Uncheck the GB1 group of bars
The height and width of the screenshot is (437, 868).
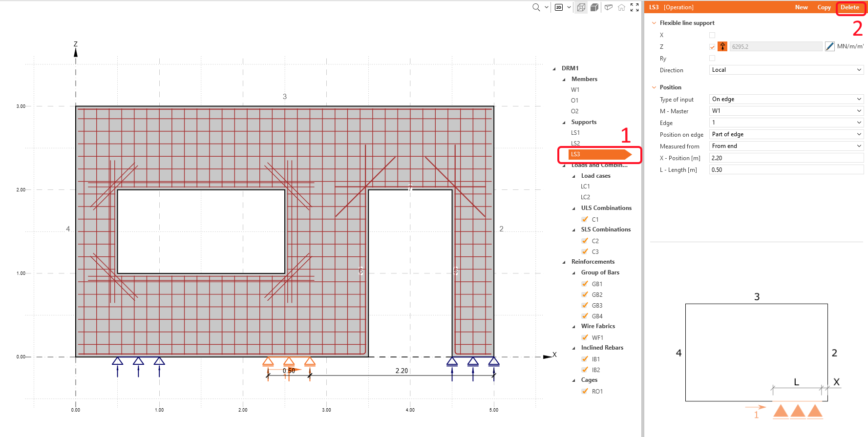click(x=585, y=284)
